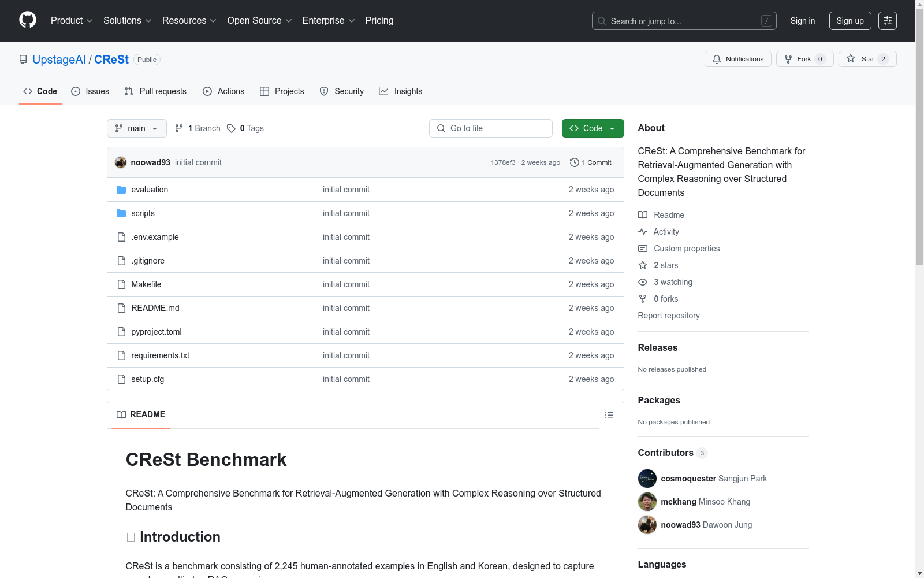Open the GitHub homepage logo

pos(28,20)
